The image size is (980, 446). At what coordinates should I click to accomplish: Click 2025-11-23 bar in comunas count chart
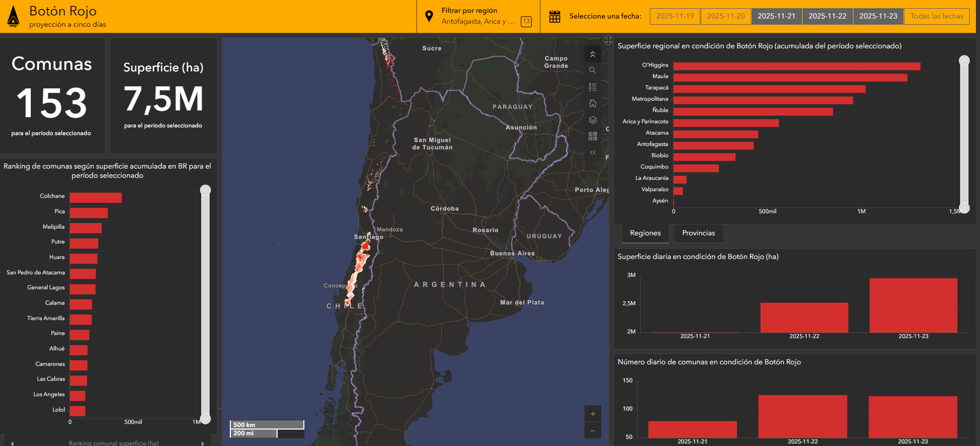pos(913,417)
